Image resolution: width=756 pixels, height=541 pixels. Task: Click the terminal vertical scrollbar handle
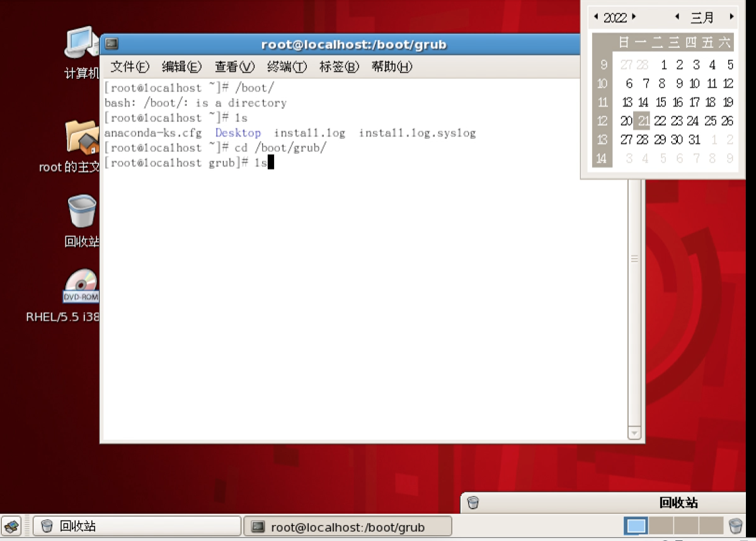(x=634, y=259)
